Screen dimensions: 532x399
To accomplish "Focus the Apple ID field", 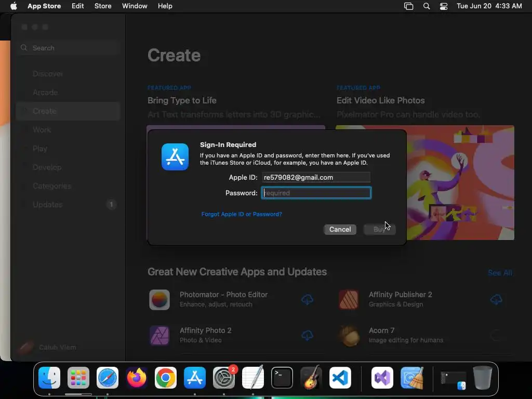I will click(316, 178).
